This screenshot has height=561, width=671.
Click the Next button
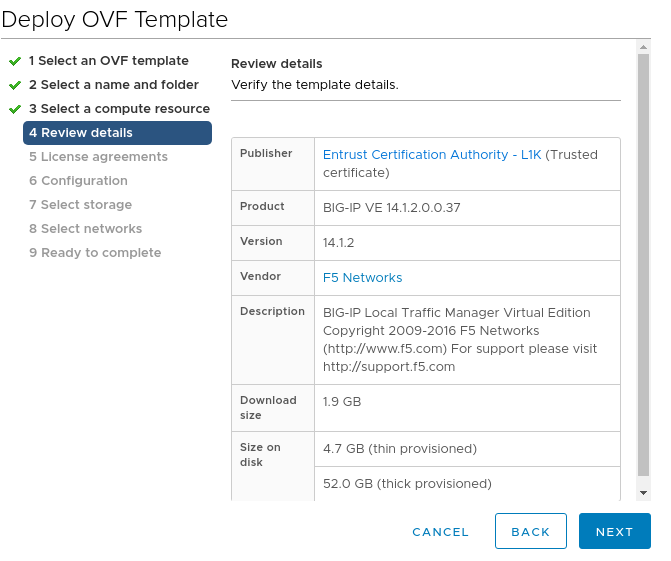pos(615,531)
